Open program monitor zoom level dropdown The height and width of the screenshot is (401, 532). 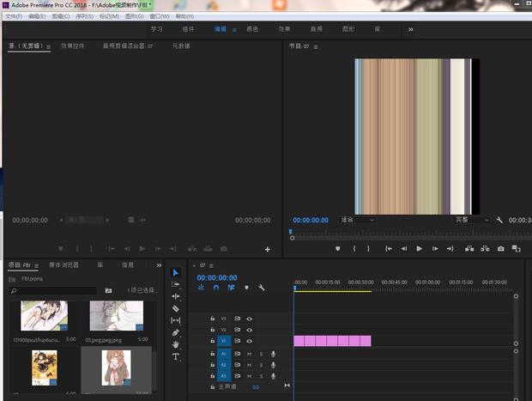coord(357,220)
